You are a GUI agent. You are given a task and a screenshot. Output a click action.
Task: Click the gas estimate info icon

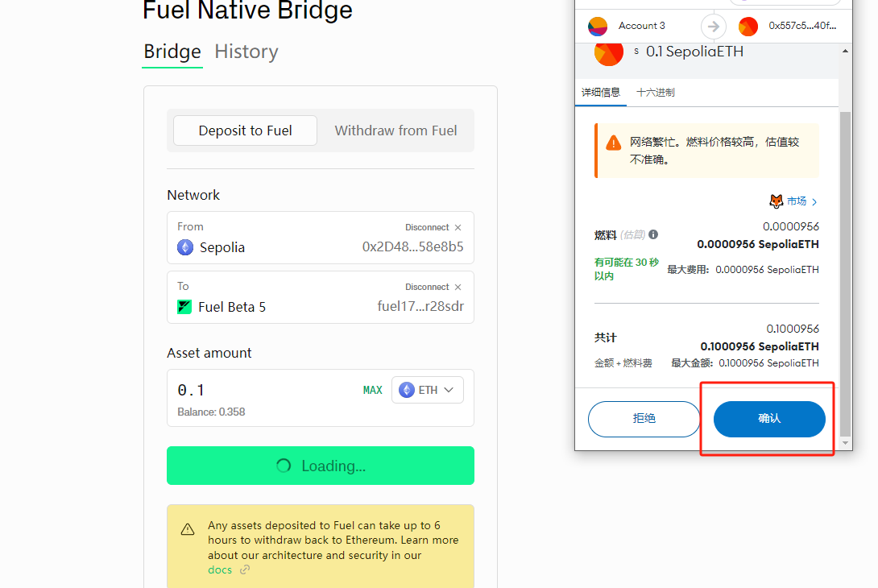coord(653,234)
